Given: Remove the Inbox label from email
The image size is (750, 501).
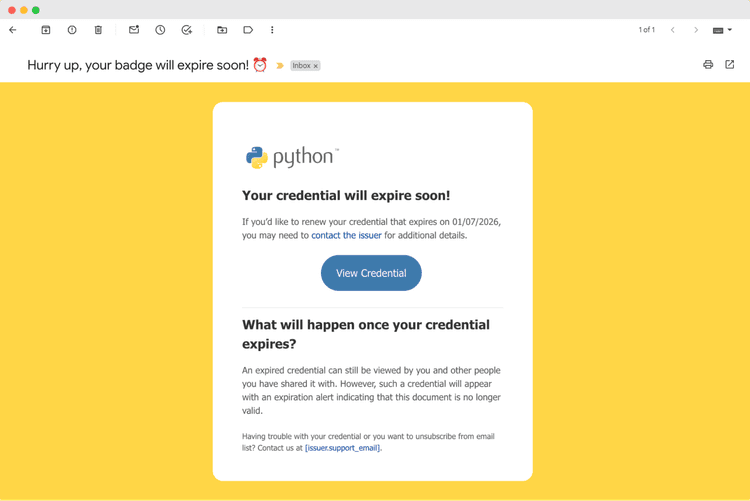Looking at the screenshot, I should coord(316,66).
